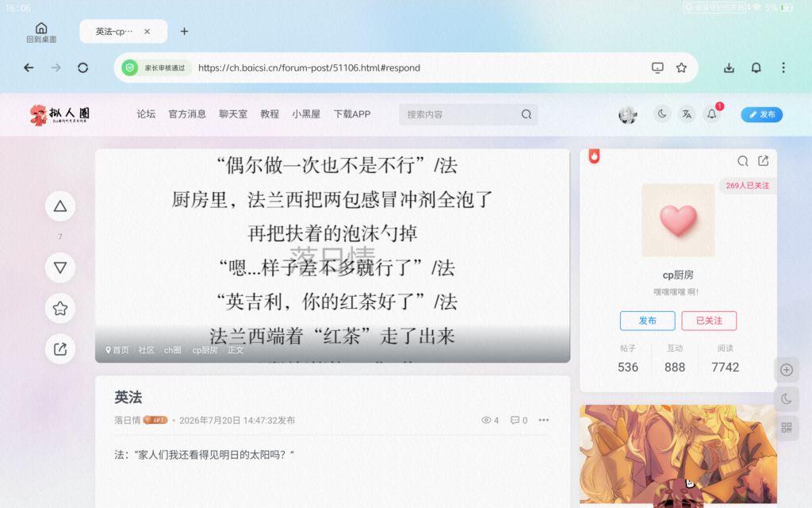Click the view count eye icon

(x=486, y=421)
